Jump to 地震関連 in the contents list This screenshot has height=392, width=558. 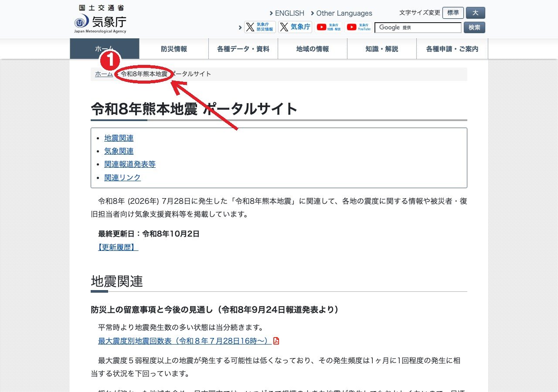coord(119,138)
